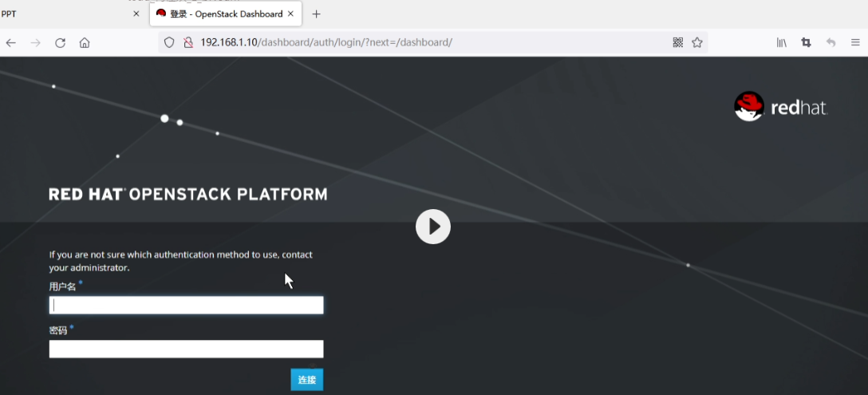Click the 用户名 label text
The image size is (868, 395).
click(62, 287)
